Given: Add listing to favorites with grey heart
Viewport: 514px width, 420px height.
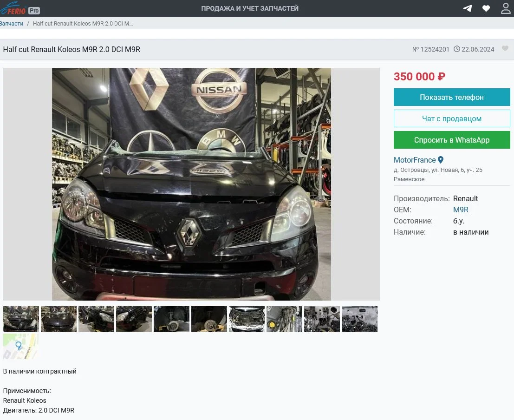Looking at the screenshot, I should click(x=505, y=49).
